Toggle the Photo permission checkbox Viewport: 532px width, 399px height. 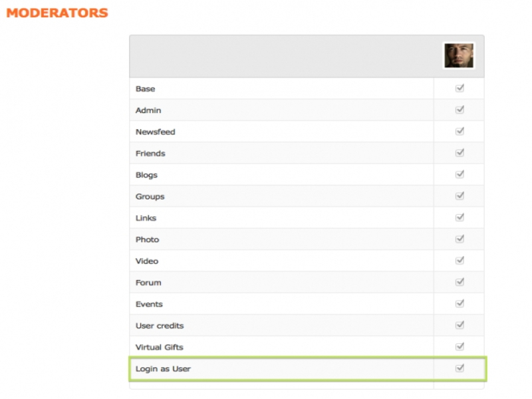[460, 239]
